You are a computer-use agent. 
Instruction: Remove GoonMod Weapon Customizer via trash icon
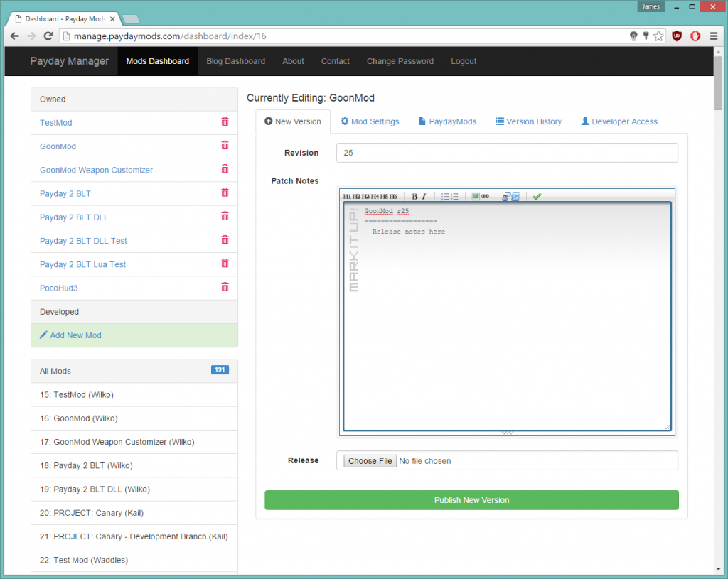pos(225,169)
